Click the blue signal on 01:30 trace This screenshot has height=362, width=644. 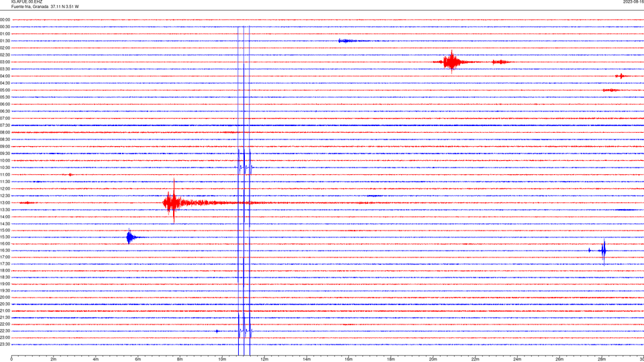[x=347, y=41]
